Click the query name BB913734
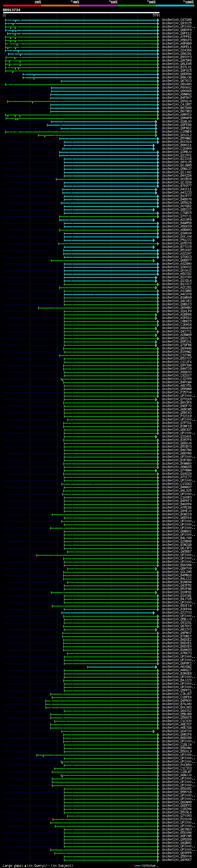Screen dimensions: 197x868 (x=11, y=10)
